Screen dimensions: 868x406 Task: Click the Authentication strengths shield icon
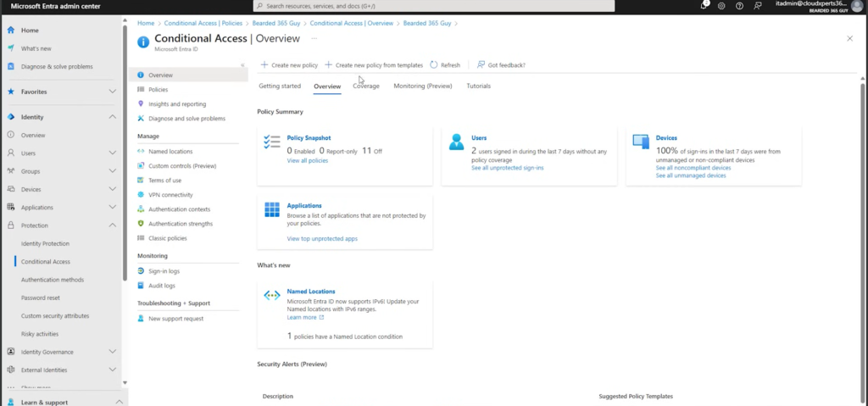(141, 223)
